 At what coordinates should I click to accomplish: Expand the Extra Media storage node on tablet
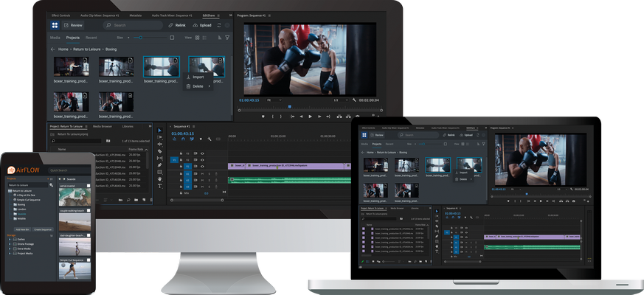click(10, 249)
